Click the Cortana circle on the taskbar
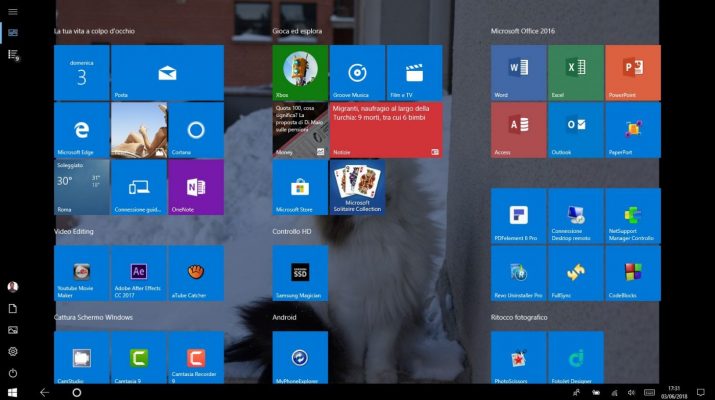 [77, 392]
